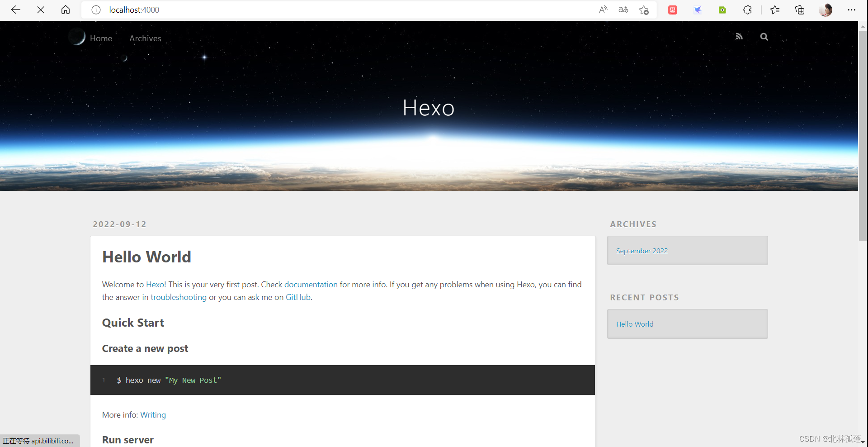Open the Collections panel
This screenshot has width=868, height=447.
pos(800,10)
